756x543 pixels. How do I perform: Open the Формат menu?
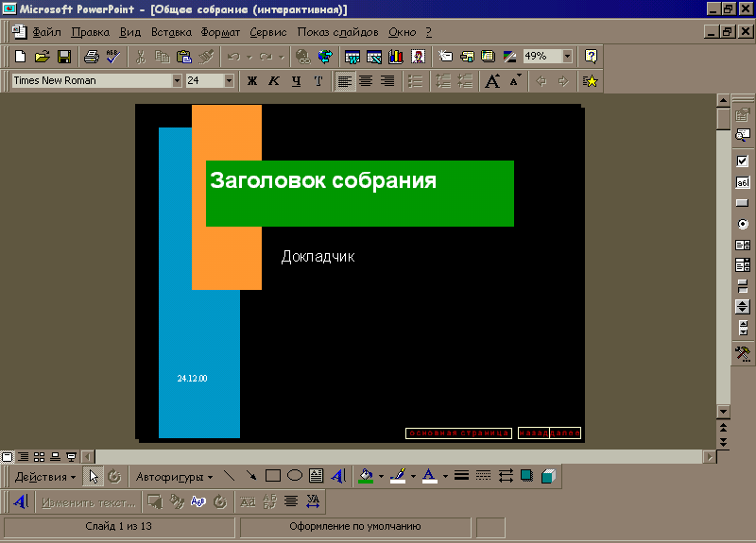[x=220, y=32]
